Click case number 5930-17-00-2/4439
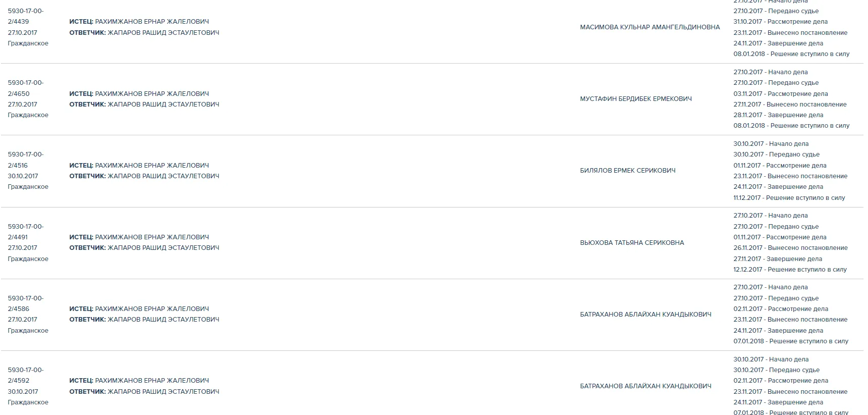Image resolution: width=868 pixels, height=415 pixels. (26, 16)
